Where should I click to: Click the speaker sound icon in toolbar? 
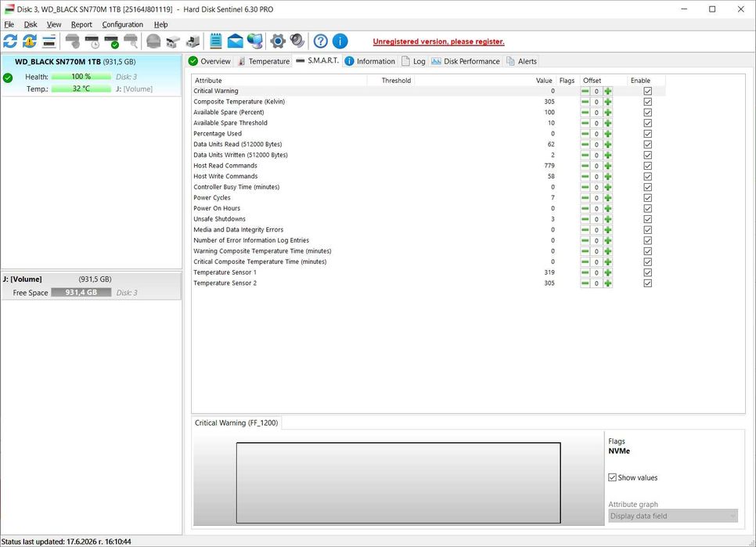coord(297,41)
